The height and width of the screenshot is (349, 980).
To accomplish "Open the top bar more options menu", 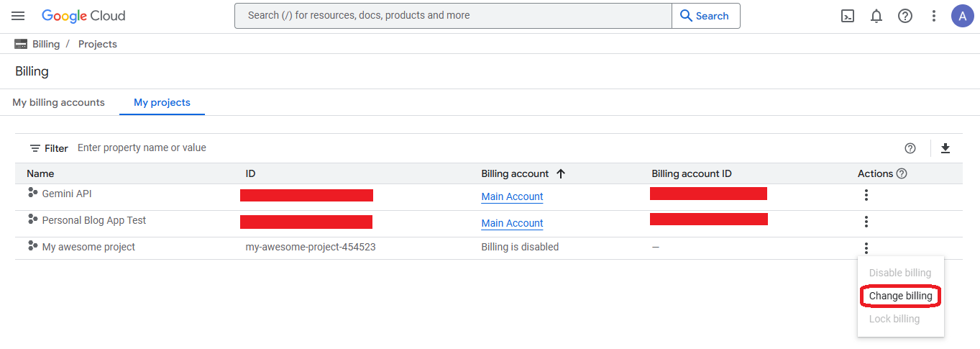I will (x=934, y=16).
